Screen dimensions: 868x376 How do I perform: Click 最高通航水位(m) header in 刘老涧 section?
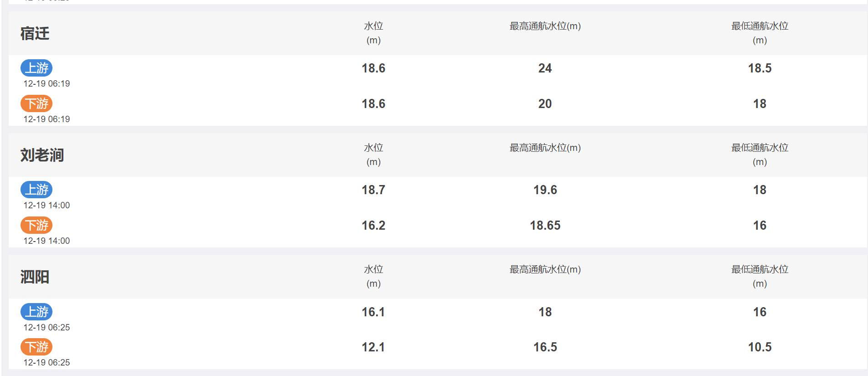pyautogui.click(x=545, y=148)
